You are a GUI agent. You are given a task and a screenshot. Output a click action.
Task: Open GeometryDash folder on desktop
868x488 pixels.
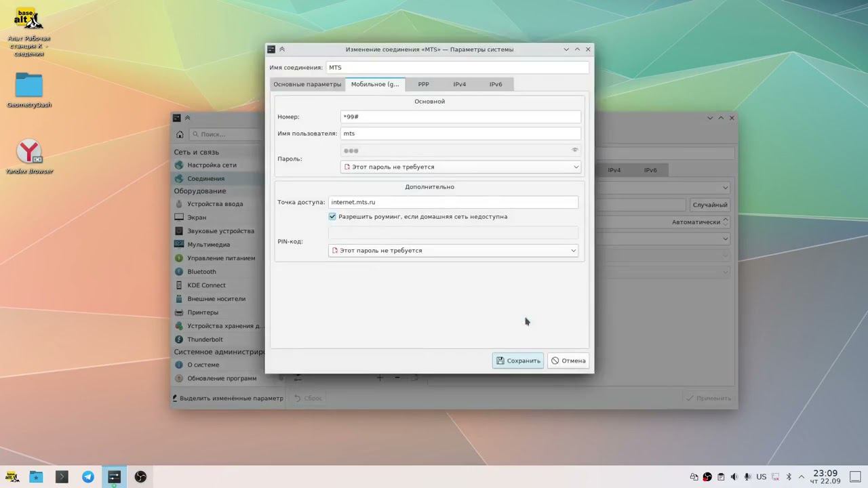coord(29,90)
